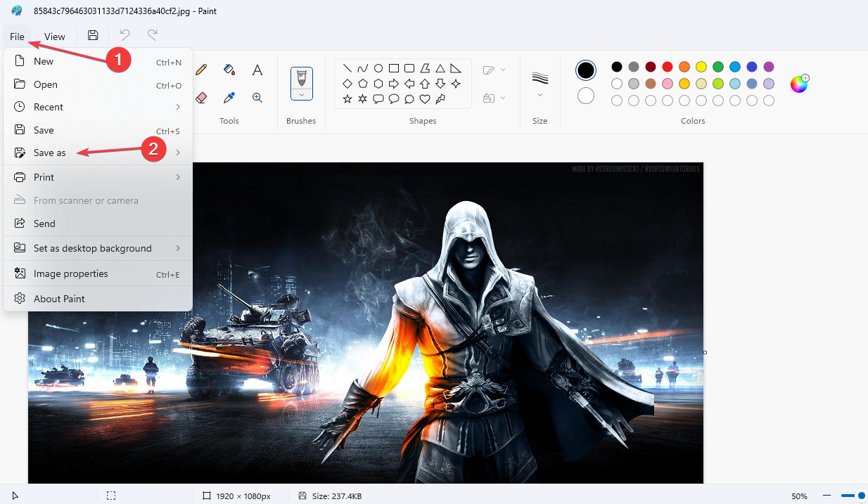Pick the Right arrow shape

(394, 84)
